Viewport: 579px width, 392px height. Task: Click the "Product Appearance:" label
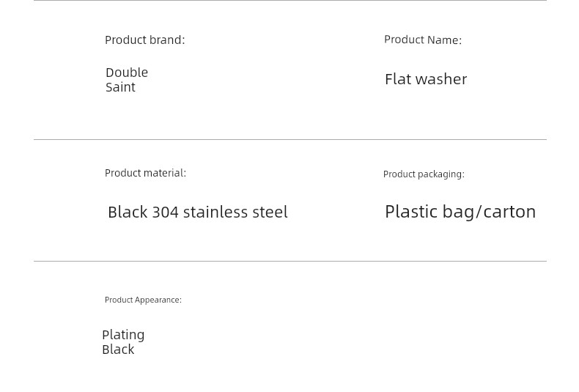tap(143, 300)
